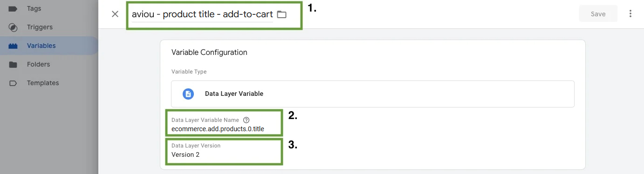Open the three-dot more options menu
The width and height of the screenshot is (644, 174).
pos(630,14)
